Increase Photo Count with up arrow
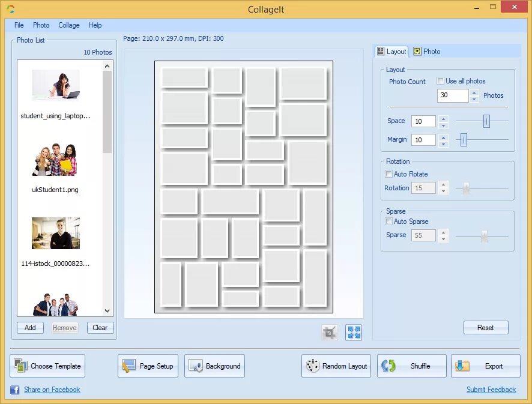Screen dimensions: 532x404 coord(474,92)
